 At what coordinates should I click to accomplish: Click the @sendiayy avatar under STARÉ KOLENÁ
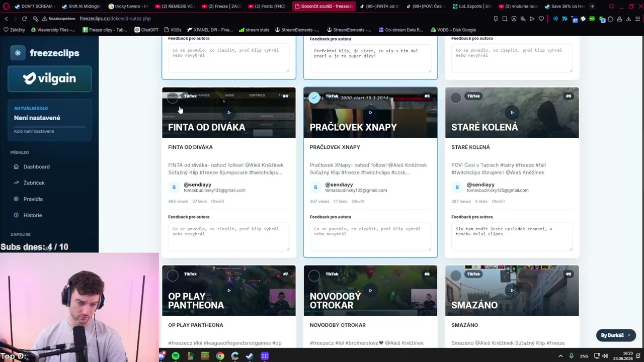tap(457, 187)
